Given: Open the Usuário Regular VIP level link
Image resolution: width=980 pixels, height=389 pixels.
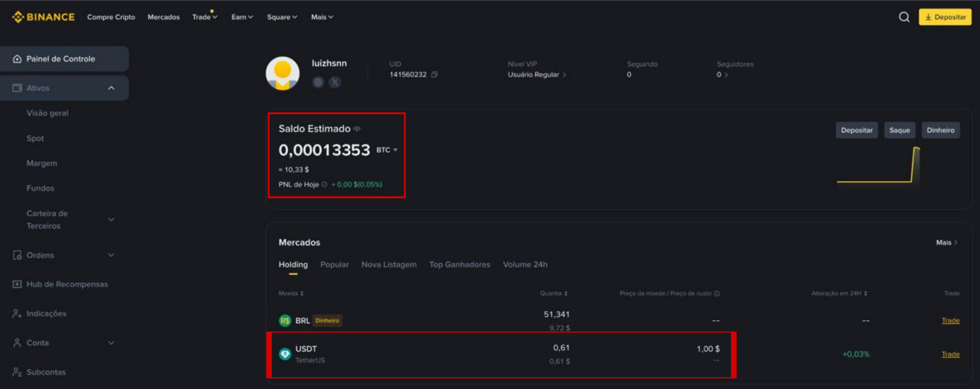Looking at the screenshot, I should click(537, 75).
